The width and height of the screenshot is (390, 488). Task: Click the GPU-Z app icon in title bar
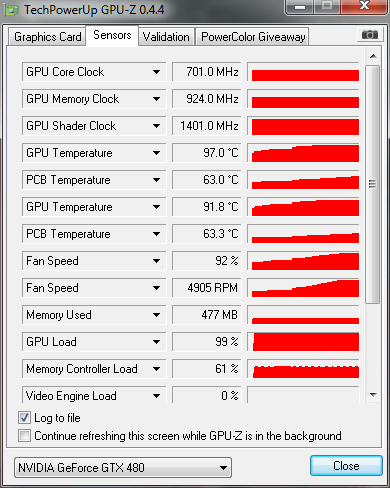pos(12,10)
